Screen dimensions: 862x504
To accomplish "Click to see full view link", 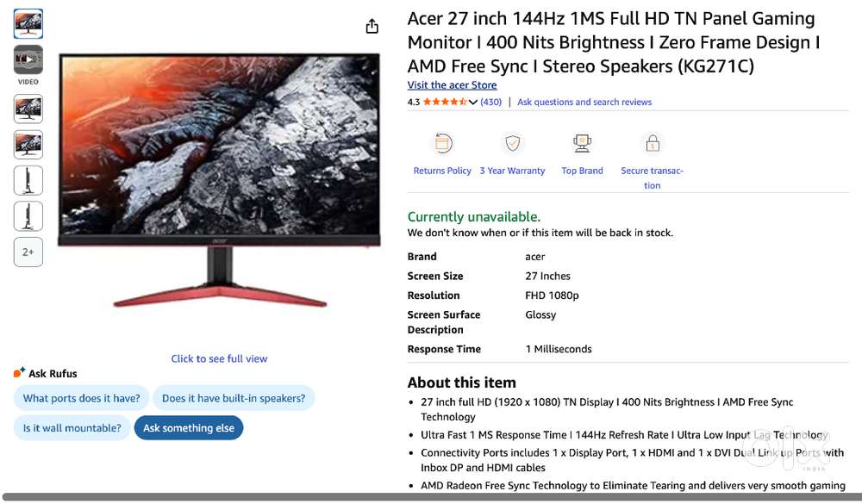I will point(219,359).
